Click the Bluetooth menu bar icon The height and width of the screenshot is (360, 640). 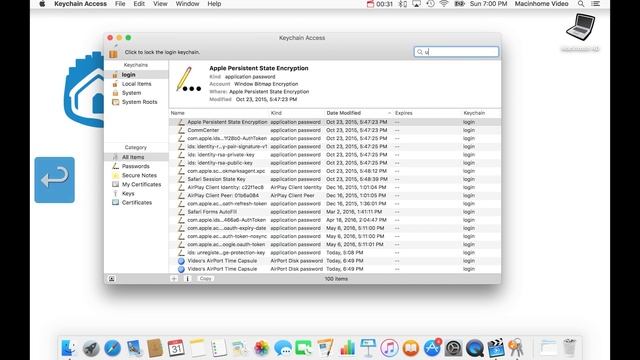point(402,4)
